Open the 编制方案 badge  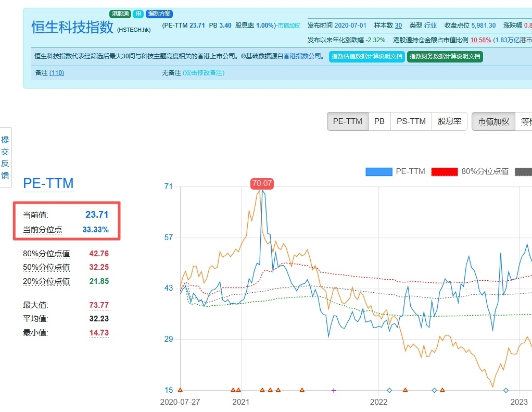point(159,14)
